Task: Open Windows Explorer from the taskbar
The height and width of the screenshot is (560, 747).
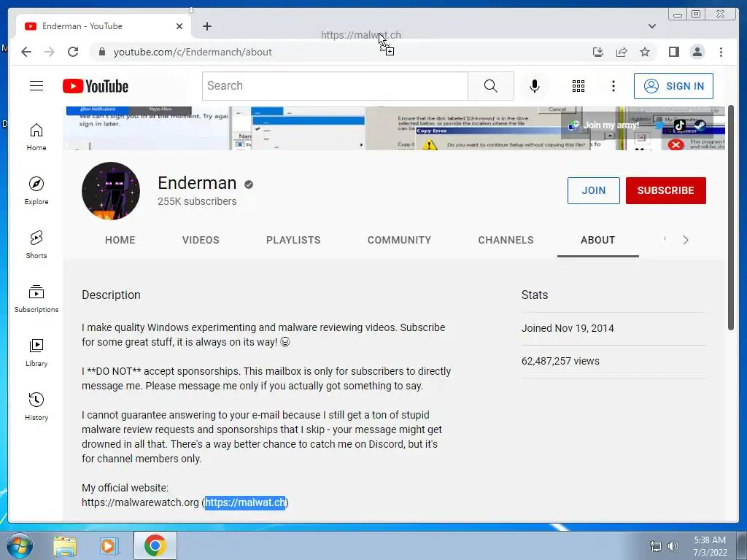Action: [65, 546]
